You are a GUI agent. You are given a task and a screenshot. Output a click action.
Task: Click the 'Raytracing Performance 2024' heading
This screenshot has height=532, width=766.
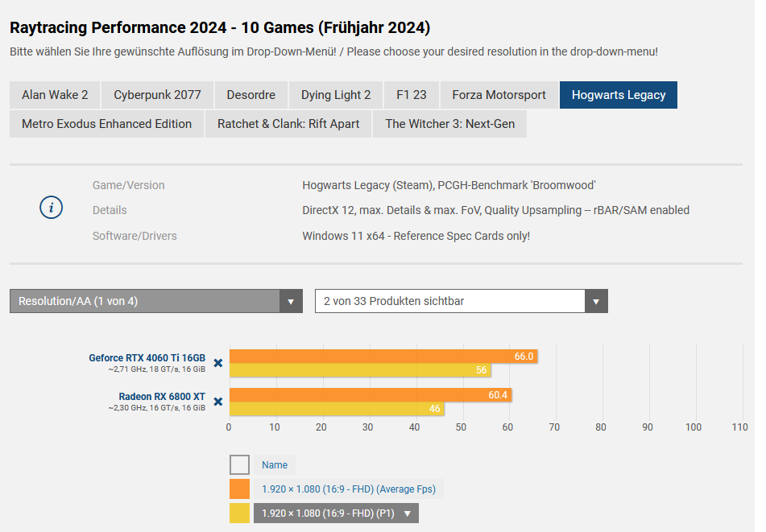coord(220,28)
